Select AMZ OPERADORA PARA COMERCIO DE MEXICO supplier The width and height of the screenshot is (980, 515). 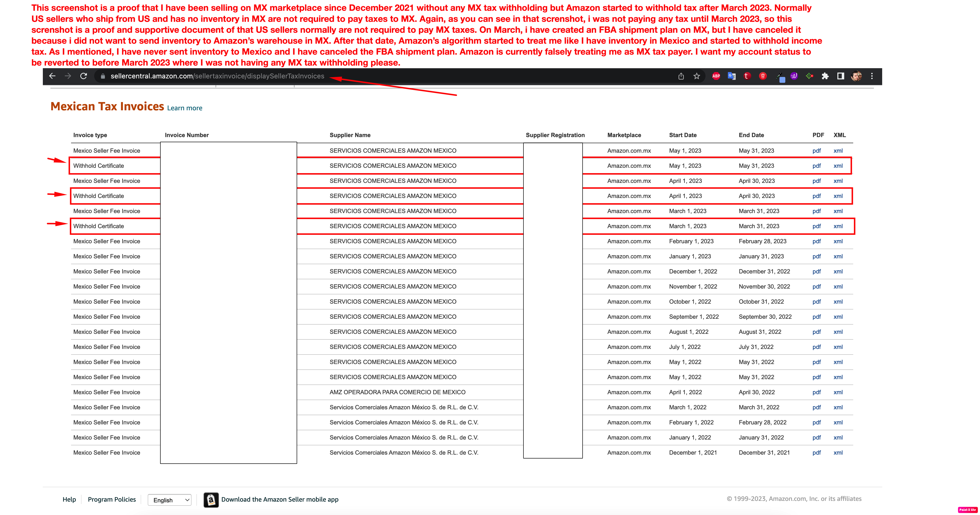[x=398, y=393]
